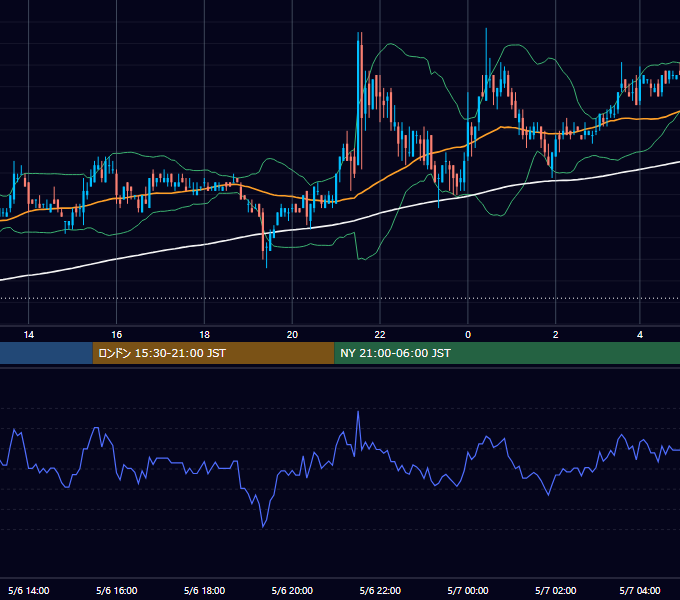The width and height of the screenshot is (680, 600).
Task: Click the 5/7 04:00 time label
Action: [640, 590]
